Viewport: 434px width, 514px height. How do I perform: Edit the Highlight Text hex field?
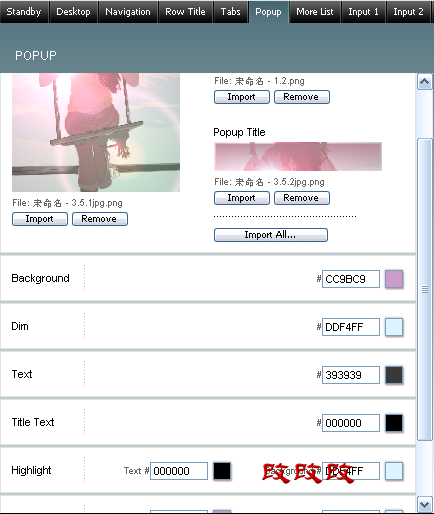pos(179,471)
